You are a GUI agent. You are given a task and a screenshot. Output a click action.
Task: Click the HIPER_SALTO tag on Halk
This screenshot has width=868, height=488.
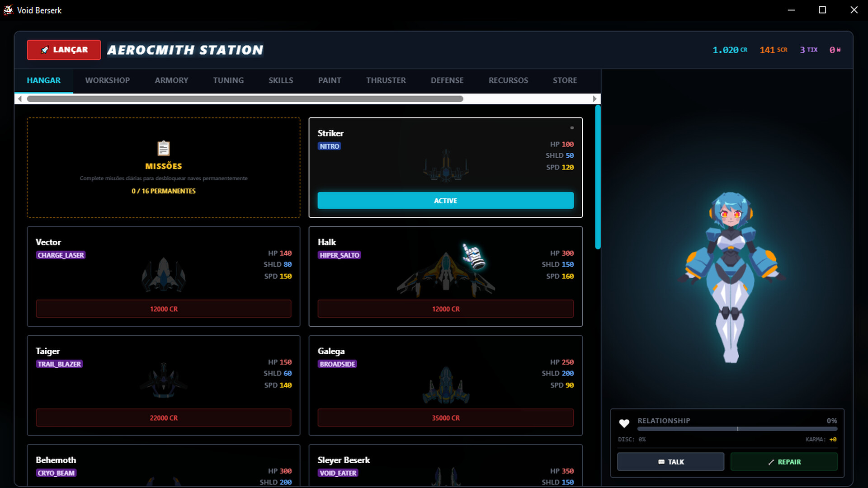[x=340, y=255]
